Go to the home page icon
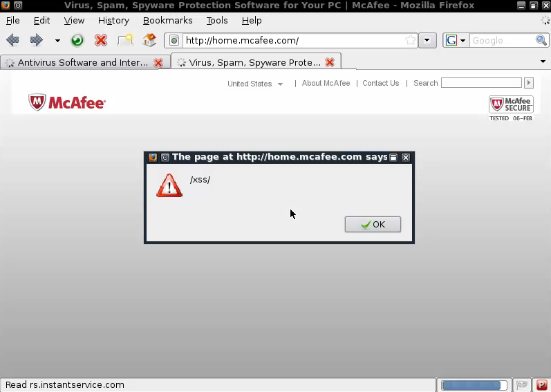The width and height of the screenshot is (551, 392). (x=149, y=40)
